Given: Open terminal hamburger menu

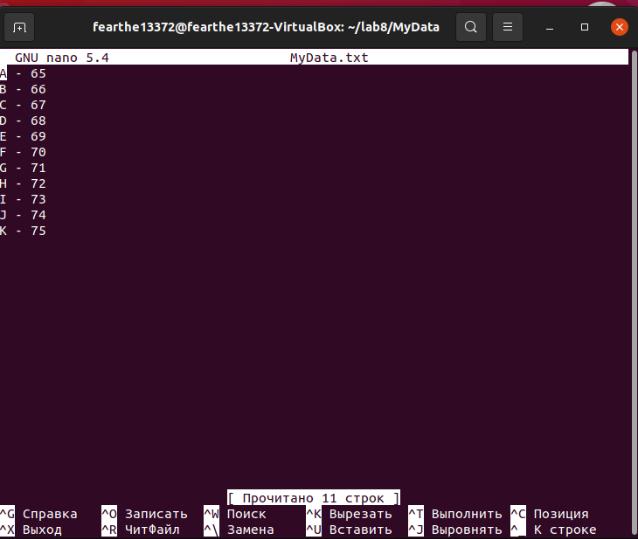Looking at the screenshot, I should click(507, 27).
